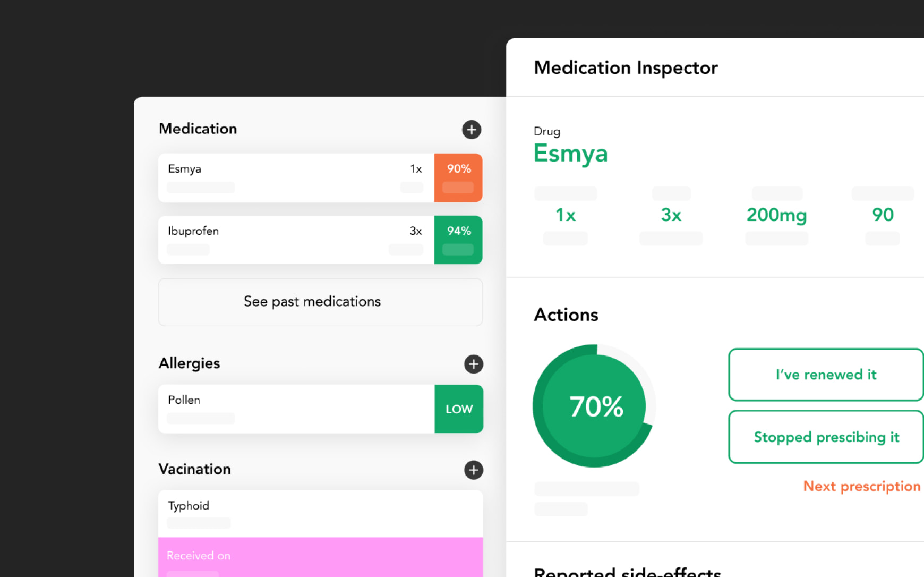The width and height of the screenshot is (924, 577).
Task: Choose Stopped prescibing it button
Action: 826,437
